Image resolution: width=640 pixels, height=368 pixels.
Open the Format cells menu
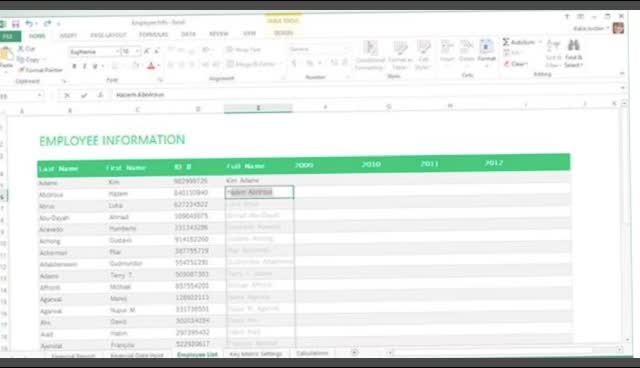(x=486, y=52)
